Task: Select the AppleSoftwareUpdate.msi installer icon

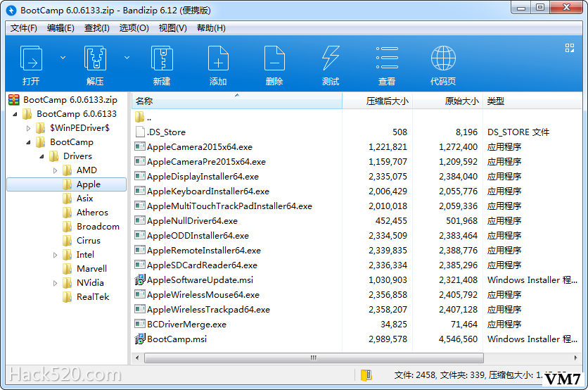Action: tap(140, 279)
